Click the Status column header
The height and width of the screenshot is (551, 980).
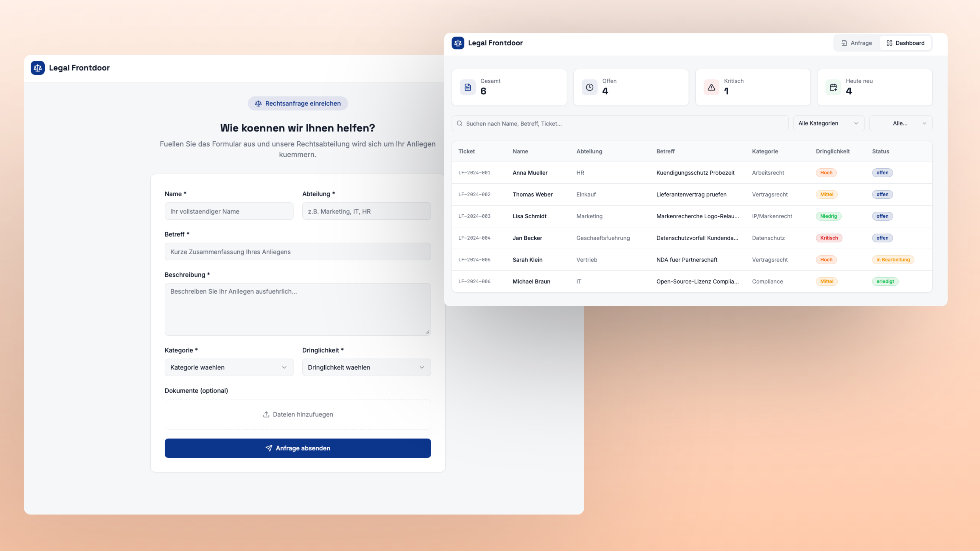click(x=880, y=151)
